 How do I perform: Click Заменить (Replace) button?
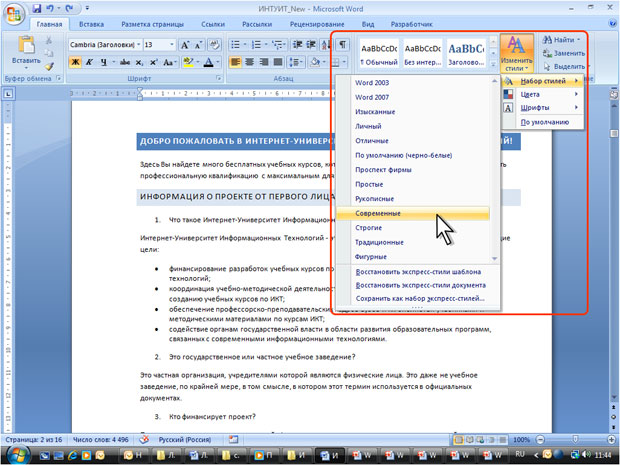click(x=564, y=53)
